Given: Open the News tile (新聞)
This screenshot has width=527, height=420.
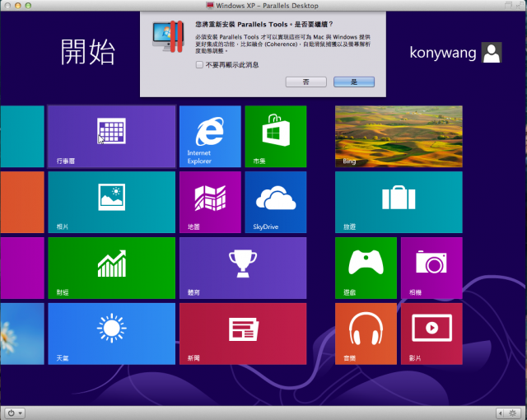Looking at the screenshot, I should click(243, 334).
